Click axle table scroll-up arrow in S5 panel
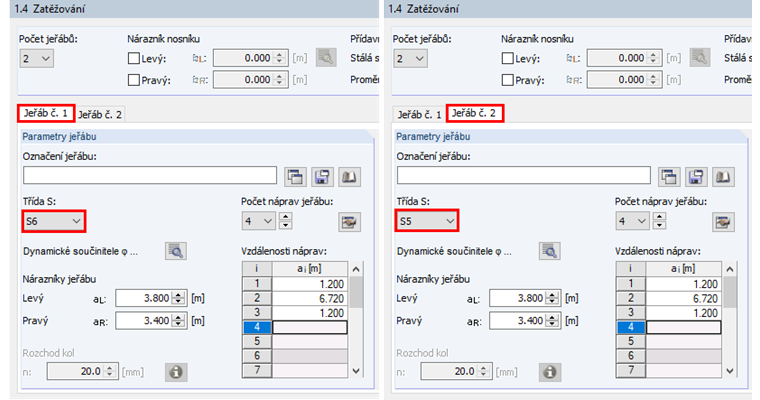Image resolution: width=760 pixels, height=400 pixels. click(730, 269)
